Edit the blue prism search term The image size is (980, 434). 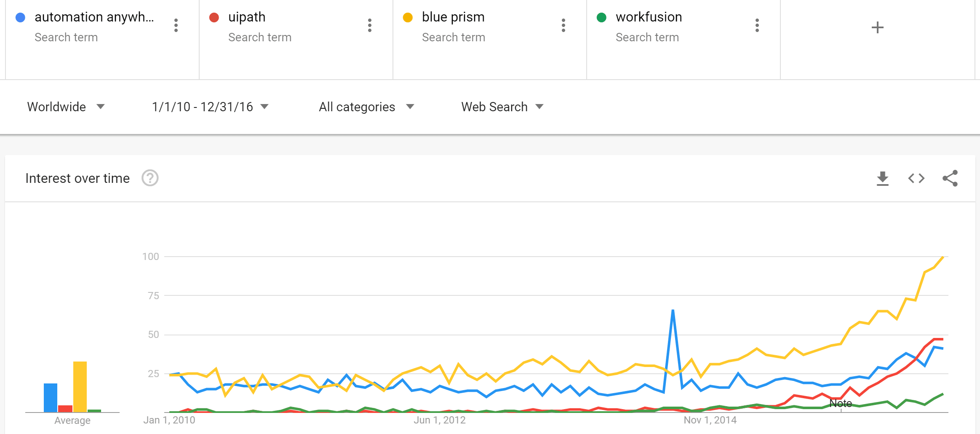coord(453,17)
